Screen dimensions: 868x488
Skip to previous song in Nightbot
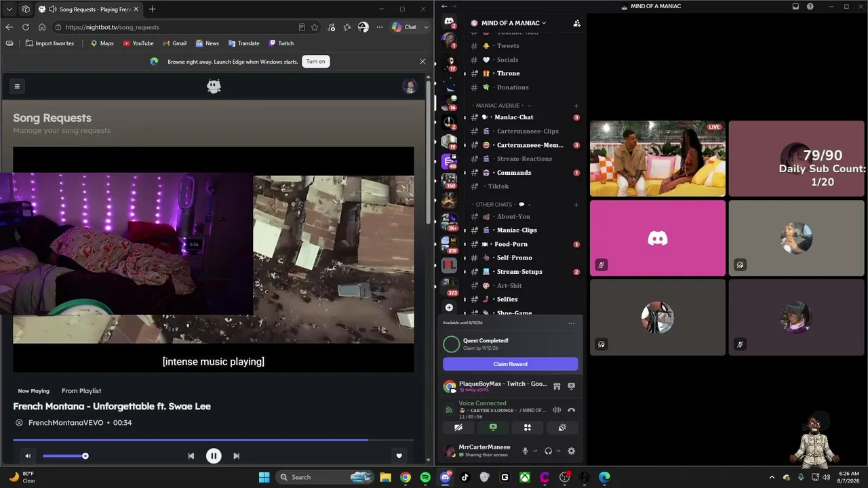191,456
